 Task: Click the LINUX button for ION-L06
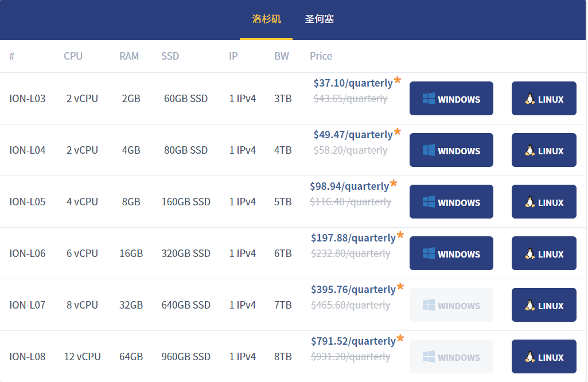coord(544,253)
